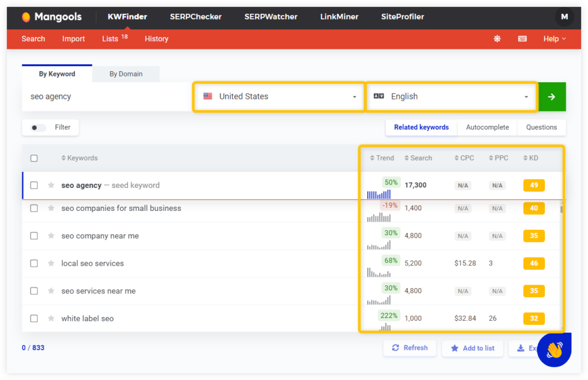
Task: Sort results by Search volume
Action: pos(418,158)
